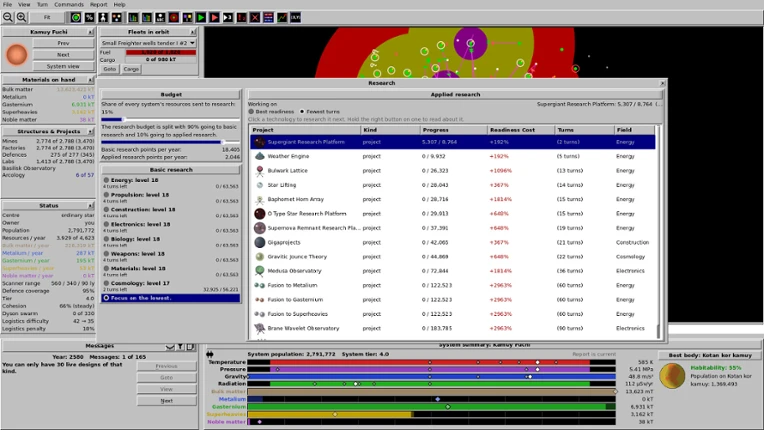Click the orange star image for Kamuy Fuchi
Image resolution: width=764 pixels, height=430 pixels.
coord(17,55)
